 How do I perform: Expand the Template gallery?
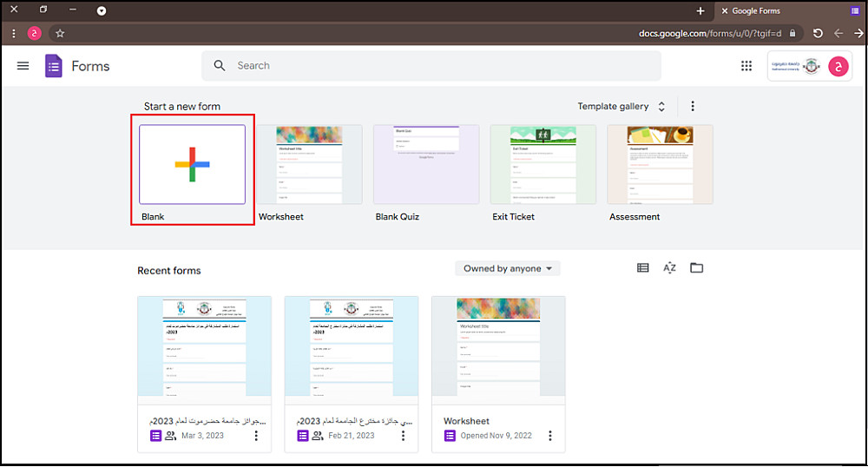pyautogui.click(x=621, y=106)
